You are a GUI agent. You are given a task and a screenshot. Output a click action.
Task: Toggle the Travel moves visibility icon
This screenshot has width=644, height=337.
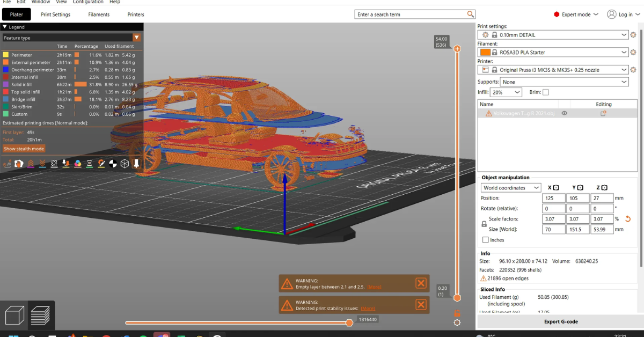[7, 164]
